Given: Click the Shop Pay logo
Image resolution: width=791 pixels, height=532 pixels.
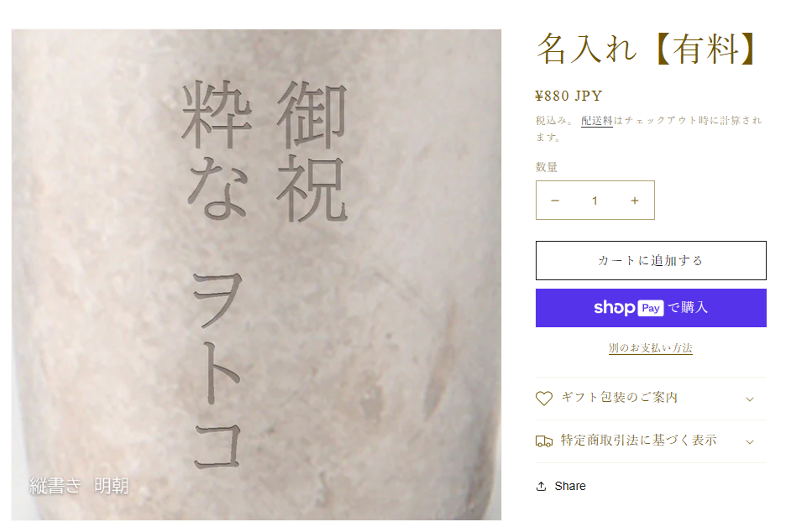Looking at the screenshot, I should coord(629,308).
